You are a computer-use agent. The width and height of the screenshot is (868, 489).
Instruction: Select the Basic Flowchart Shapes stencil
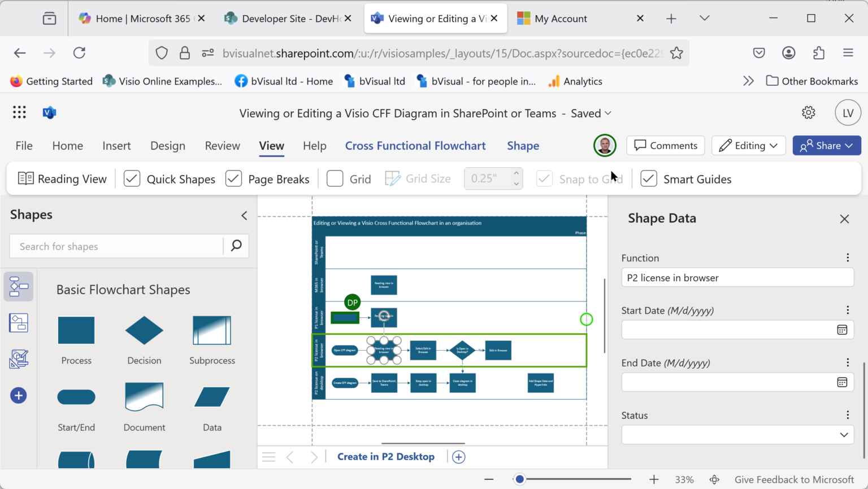click(x=19, y=286)
